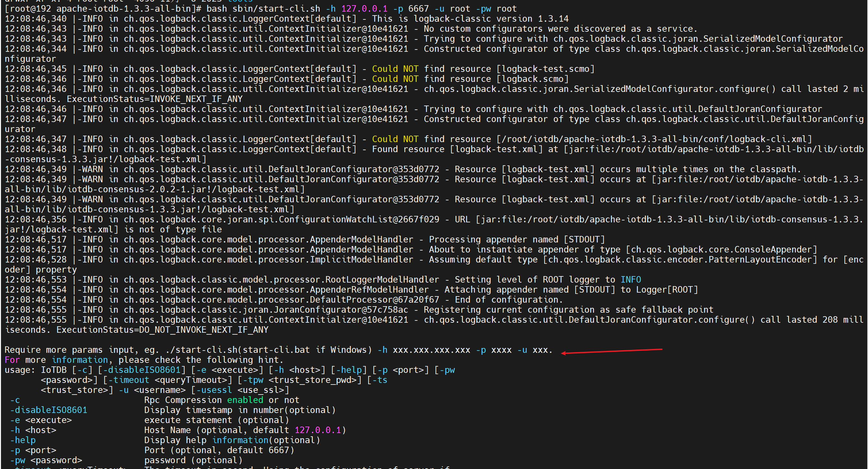Viewport: 868px width, 469px height.
Task: Click the '-disableISO8601' option in options list
Action: coord(49,410)
